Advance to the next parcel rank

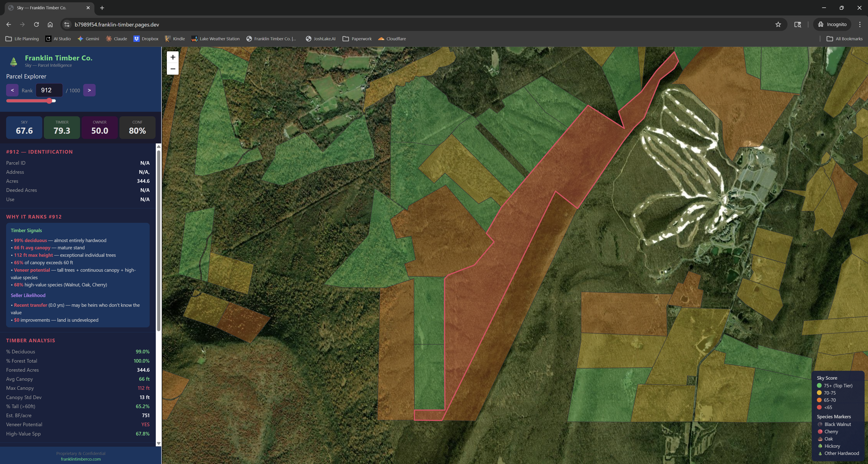tap(89, 90)
